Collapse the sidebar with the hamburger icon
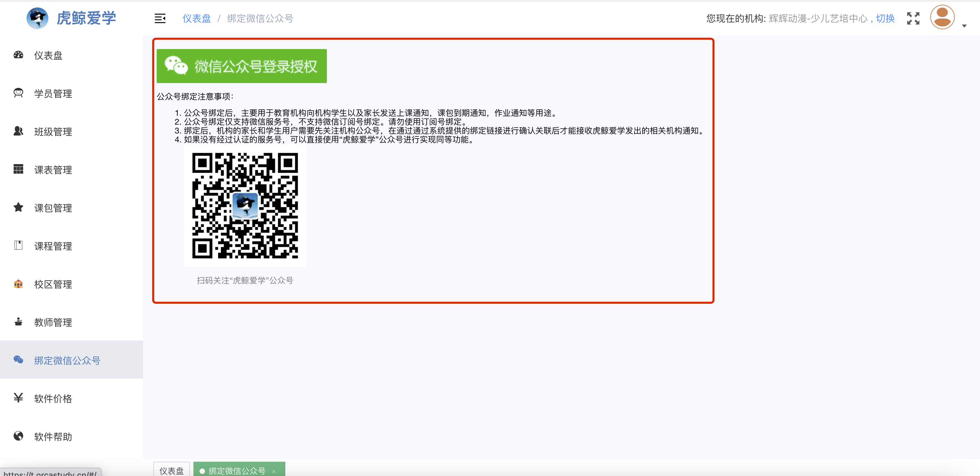The width and height of the screenshot is (980, 476). click(160, 18)
